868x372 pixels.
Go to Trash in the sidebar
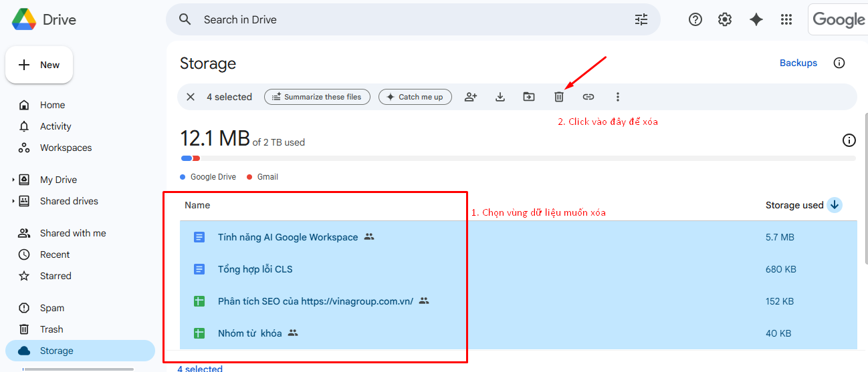pos(51,329)
